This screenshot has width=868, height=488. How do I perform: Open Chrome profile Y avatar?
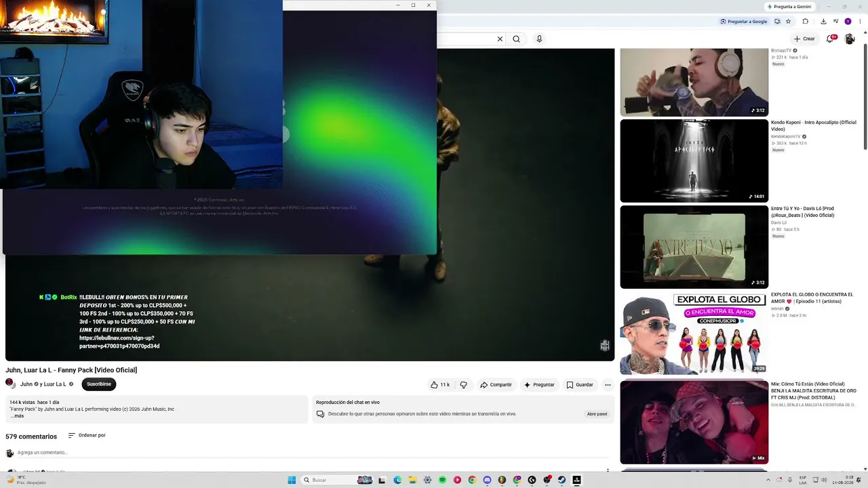848,22
